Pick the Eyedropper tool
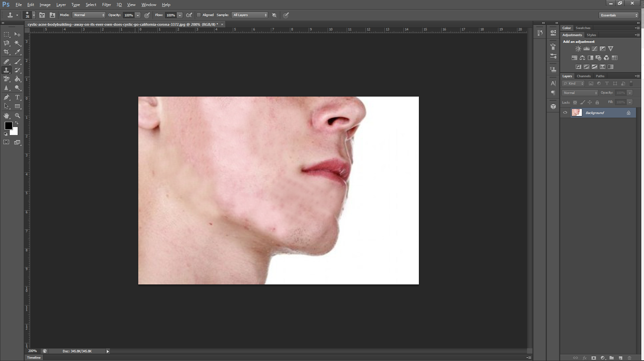This screenshot has width=644, height=361. pos(17,52)
